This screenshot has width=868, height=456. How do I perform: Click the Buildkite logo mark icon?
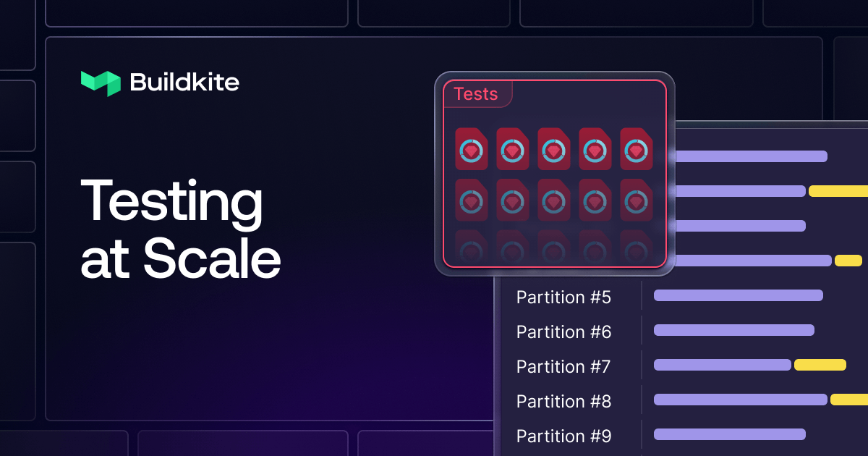[100, 83]
